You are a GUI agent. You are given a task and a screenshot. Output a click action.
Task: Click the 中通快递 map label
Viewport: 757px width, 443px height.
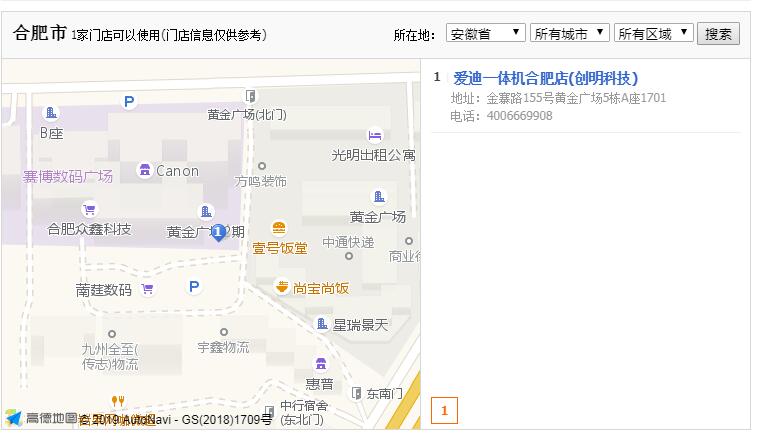pos(348,242)
